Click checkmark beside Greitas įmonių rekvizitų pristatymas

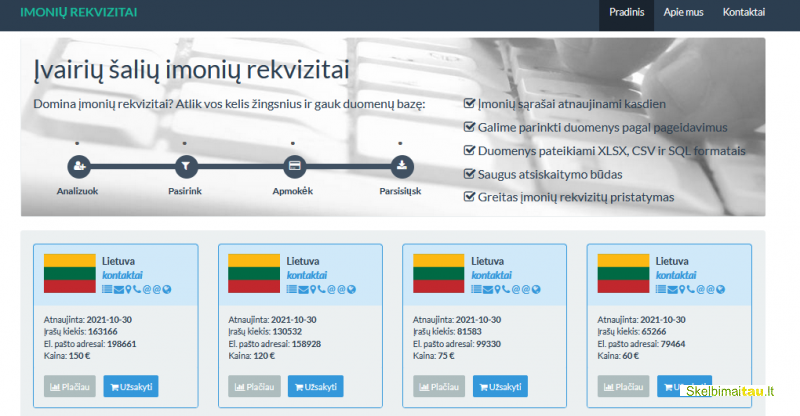pos(469,197)
